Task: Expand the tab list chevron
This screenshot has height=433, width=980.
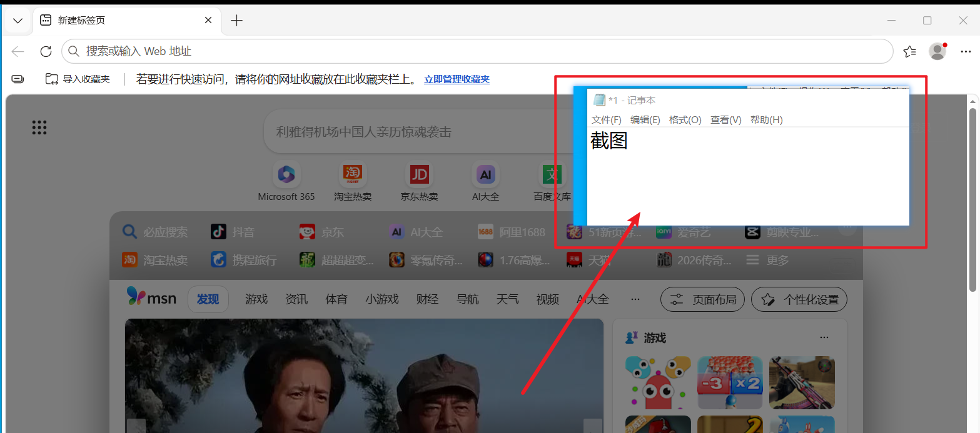Action: click(18, 21)
